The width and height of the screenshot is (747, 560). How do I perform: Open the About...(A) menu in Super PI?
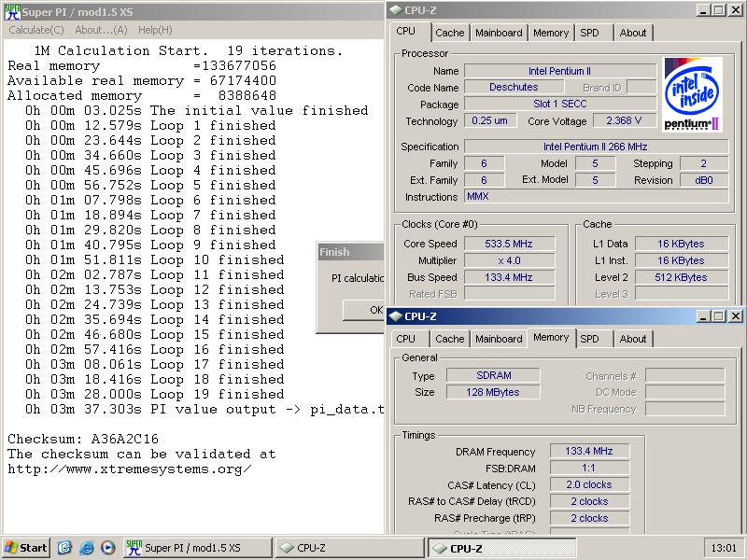click(101, 30)
